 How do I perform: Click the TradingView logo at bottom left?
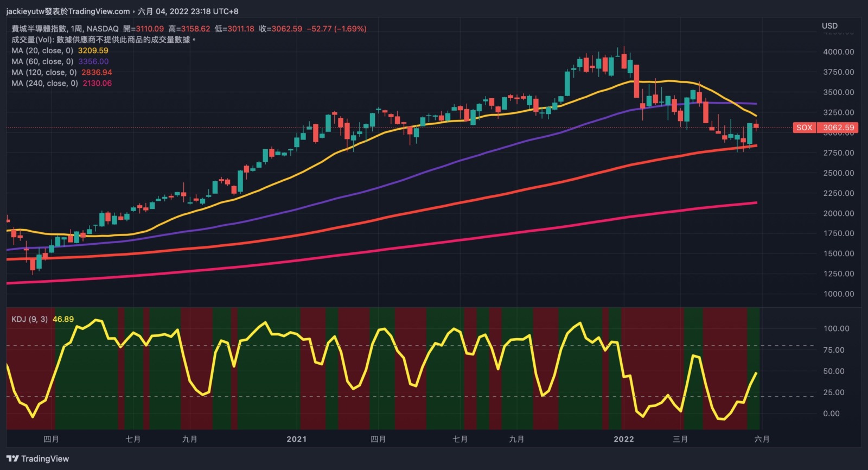38,459
